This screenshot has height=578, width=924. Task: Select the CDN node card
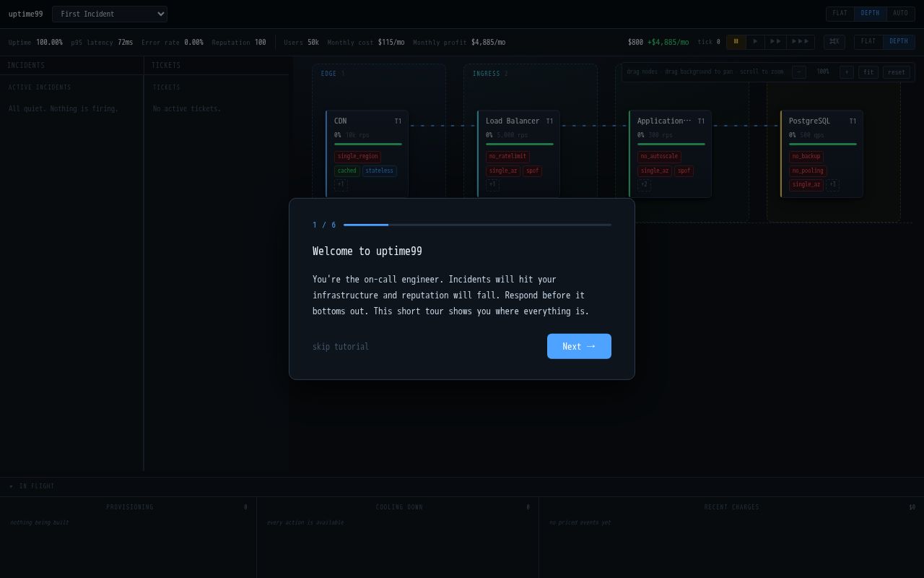pos(367,154)
